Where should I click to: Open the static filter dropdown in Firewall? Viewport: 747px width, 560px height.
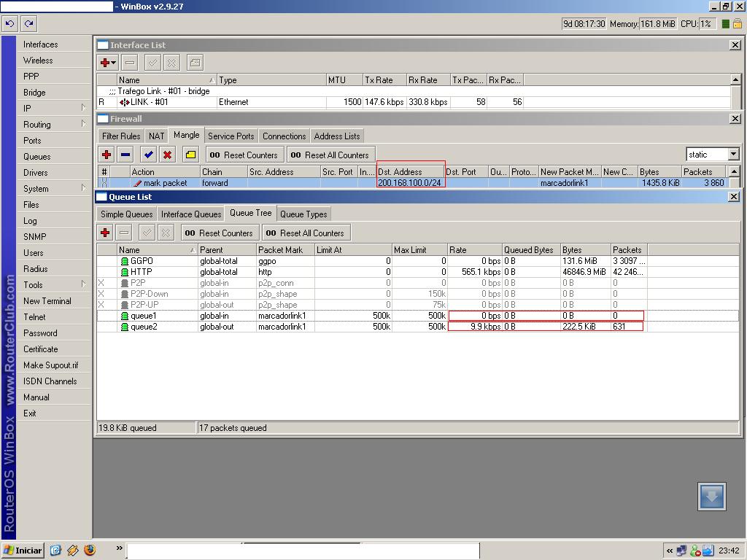pos(733,155)
